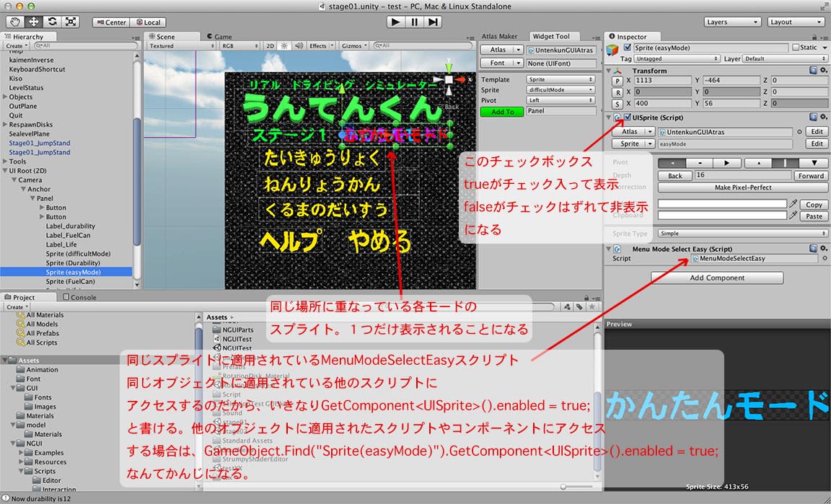The height and width of the screenshot is (504, 831).
Task: Switch to the Atlas Maker tab
Action: tap(499, 36)
